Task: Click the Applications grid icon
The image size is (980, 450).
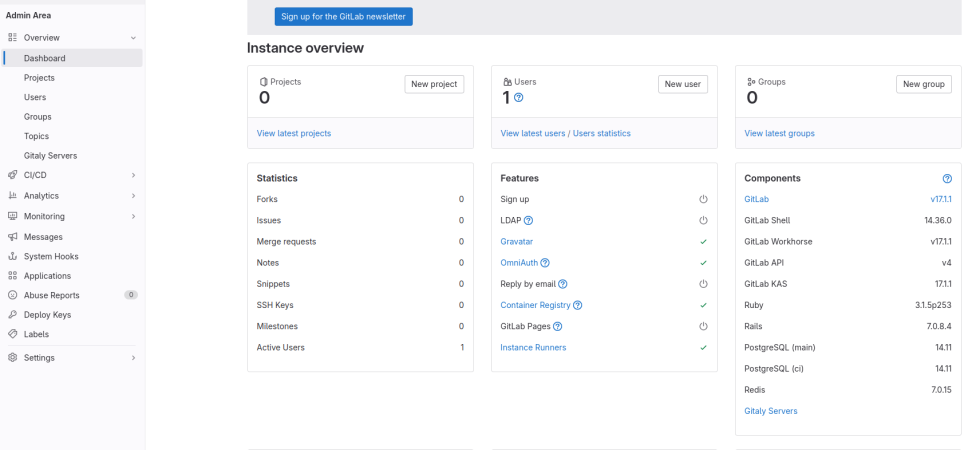Action: 12,276
